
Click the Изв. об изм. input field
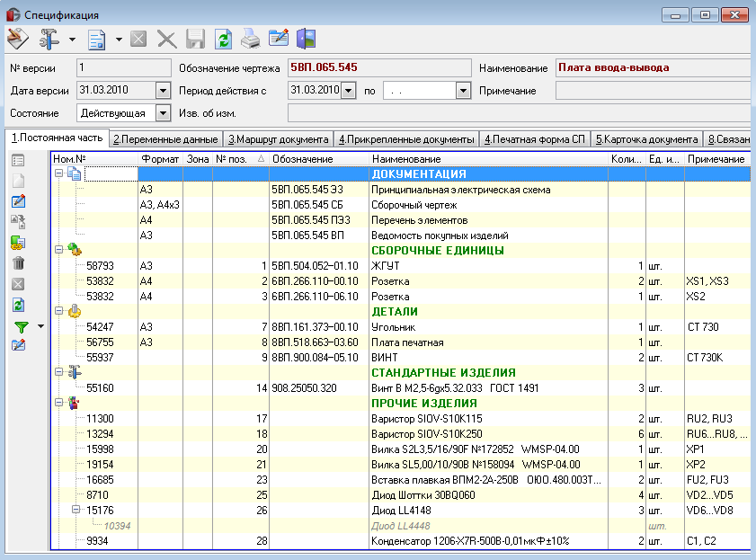click(519, 113)
